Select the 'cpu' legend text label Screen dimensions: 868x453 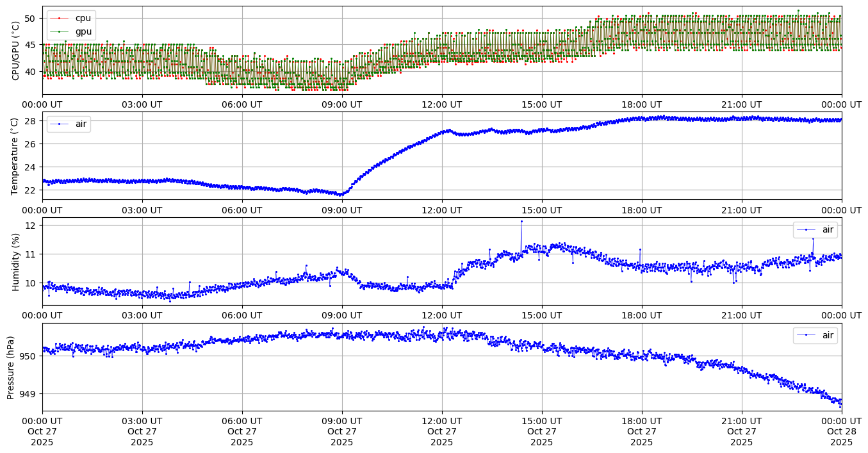coord(83,18)
